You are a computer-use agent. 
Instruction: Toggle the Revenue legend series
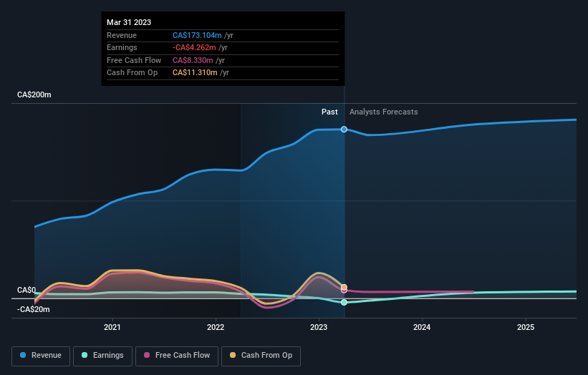41,356
